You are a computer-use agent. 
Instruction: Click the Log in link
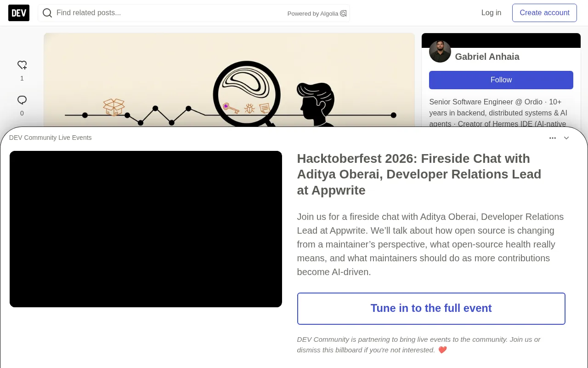[x=491, y=13]
